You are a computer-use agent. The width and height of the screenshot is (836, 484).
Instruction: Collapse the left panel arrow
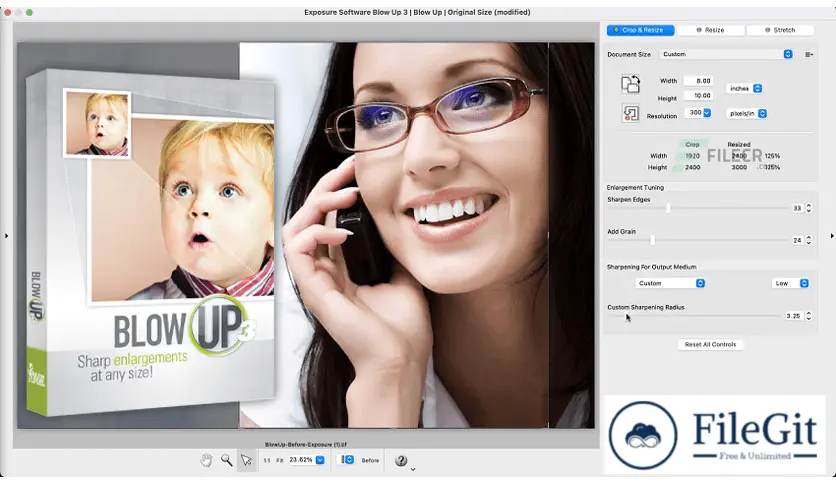[x=6, y=235]
